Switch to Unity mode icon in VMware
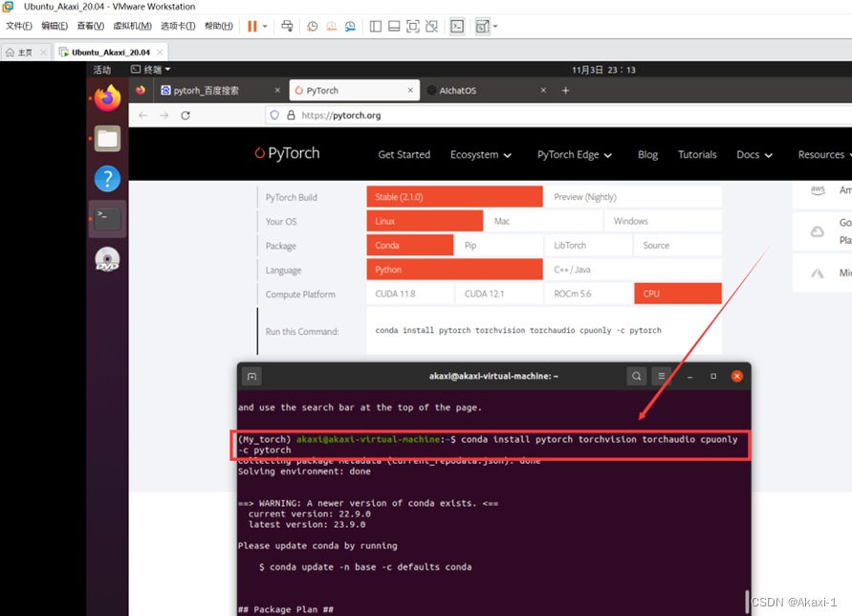The image size is (852, 616). (432, 26)
